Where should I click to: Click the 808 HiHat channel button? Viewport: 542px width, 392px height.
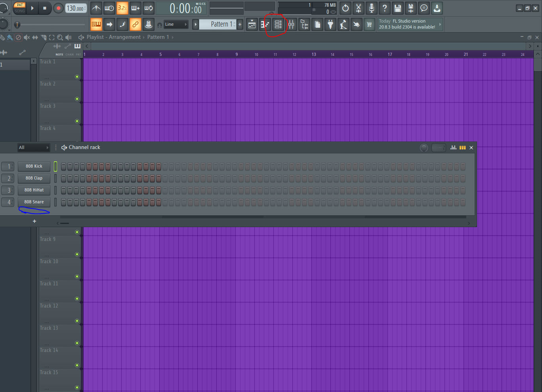click(x=34, y=190)
